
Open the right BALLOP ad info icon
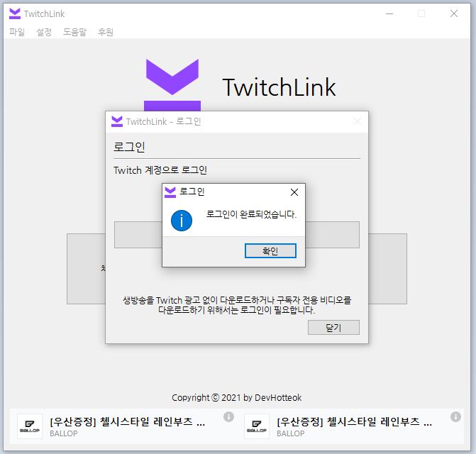click(x=455, y=416)
